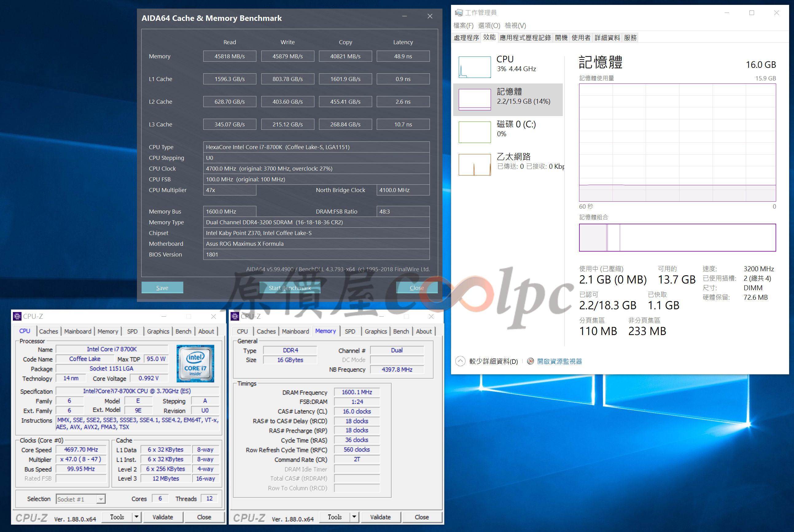Click Close button in right CPU-Z window
This screenshot has height=532, width=794.
(x=422, y=517)
